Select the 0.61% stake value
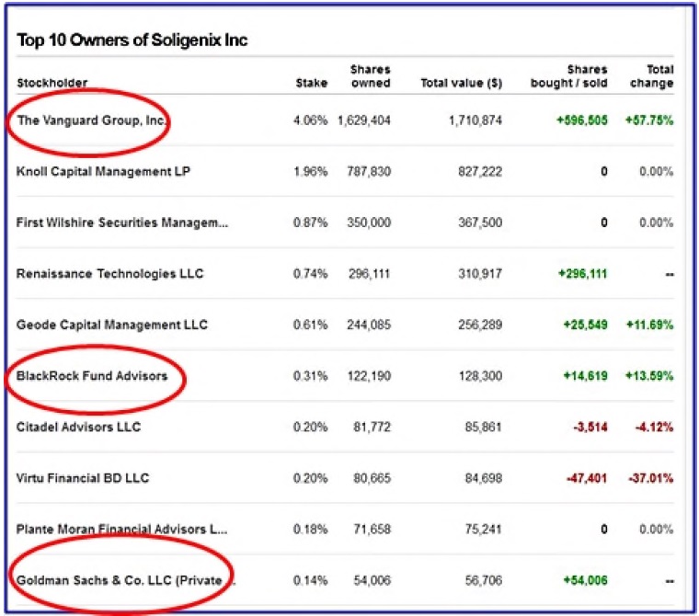 [310, 325]
